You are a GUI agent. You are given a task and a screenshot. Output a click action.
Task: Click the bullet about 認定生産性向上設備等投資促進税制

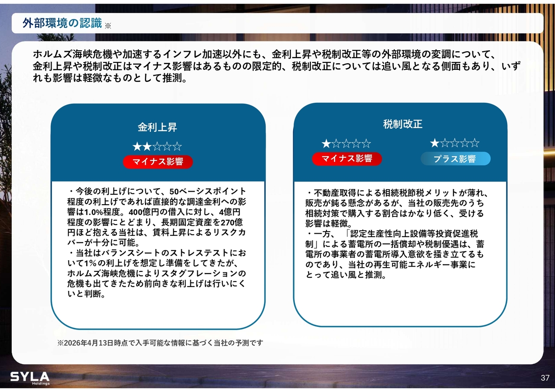pyautogui.click(x=395, y=255)
